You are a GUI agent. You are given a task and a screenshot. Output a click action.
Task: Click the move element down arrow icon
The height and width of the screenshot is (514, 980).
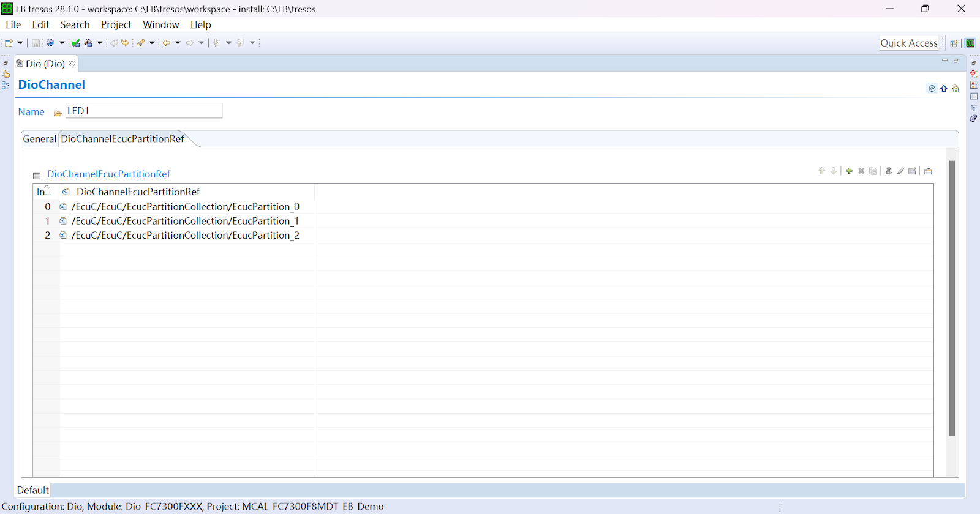coord(834,171)
